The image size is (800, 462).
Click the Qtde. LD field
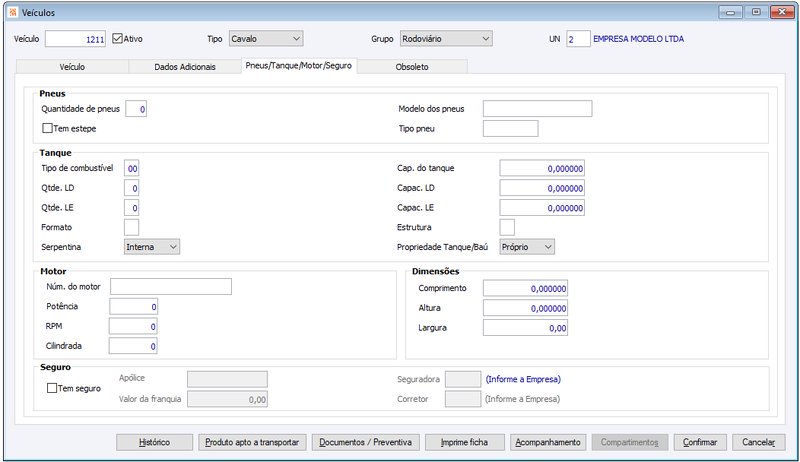coord(132,188)
